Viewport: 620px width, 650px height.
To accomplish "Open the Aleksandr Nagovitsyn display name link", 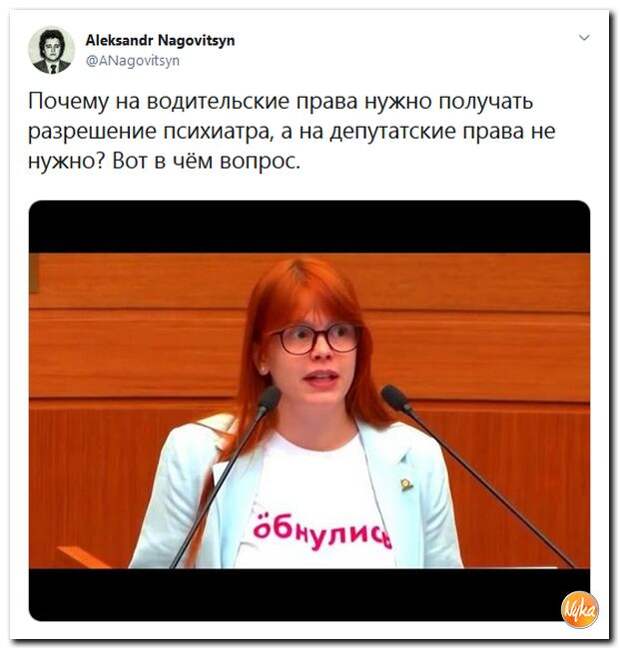I will coord(160,41).
